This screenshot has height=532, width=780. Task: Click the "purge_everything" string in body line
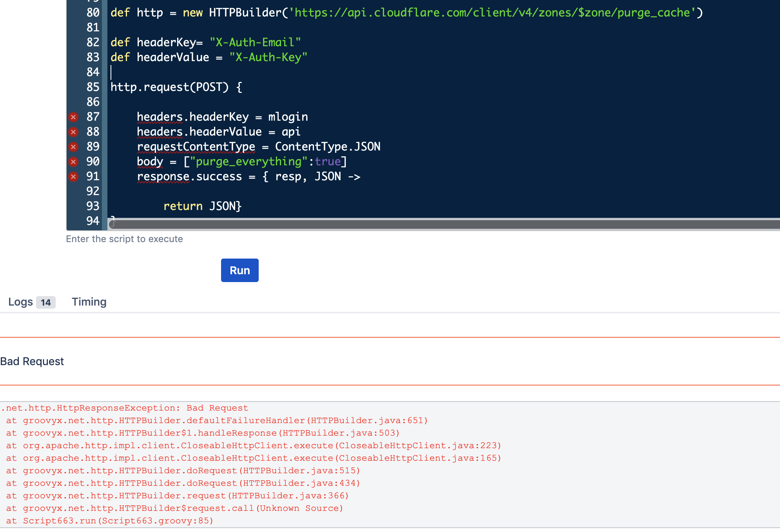[249, 161]
